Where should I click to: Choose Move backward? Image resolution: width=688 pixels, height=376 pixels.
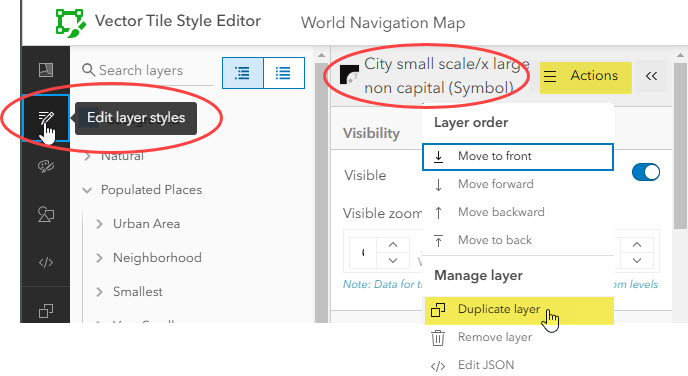point(518,212)
